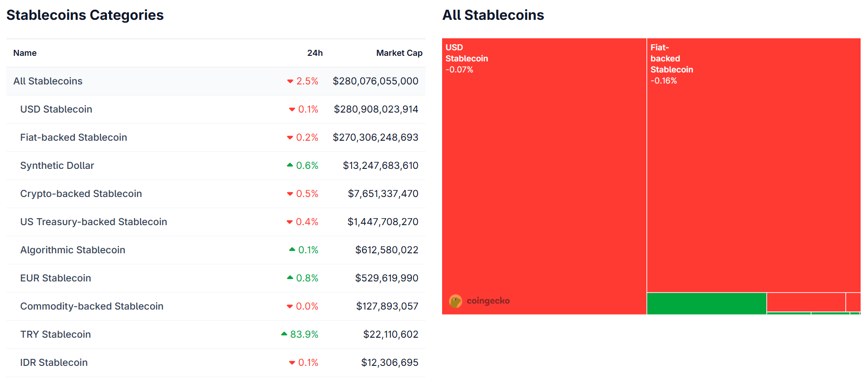This screenshot has height=382, width=868.
Task: Open the Fiat-backed Stablecoin category link
Action: (73, 137)
